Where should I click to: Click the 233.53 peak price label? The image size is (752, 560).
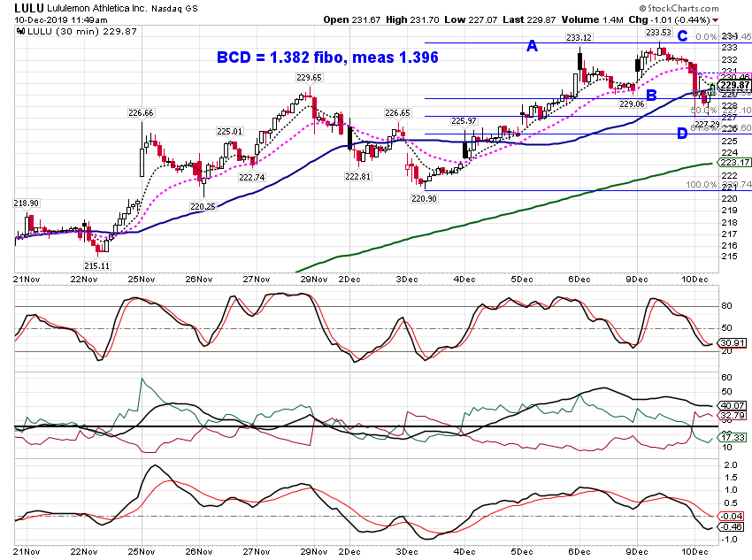(x=658, y=33)
